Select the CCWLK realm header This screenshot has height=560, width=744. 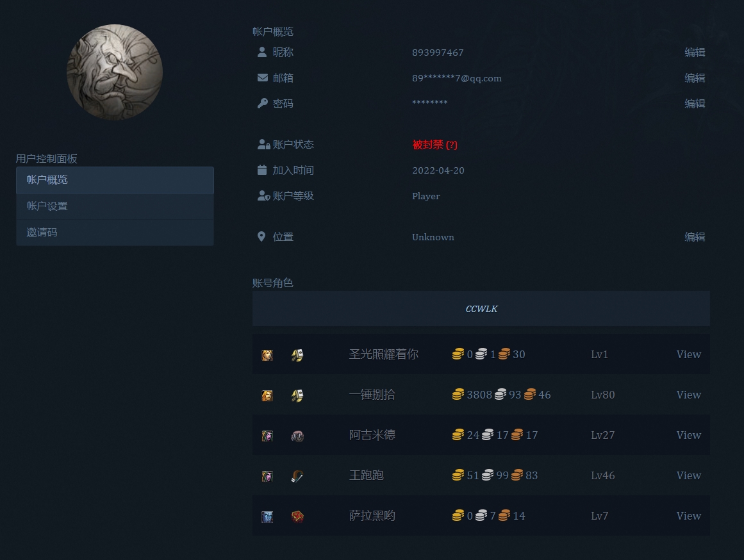pyautogui.click(x=481, y=309)
